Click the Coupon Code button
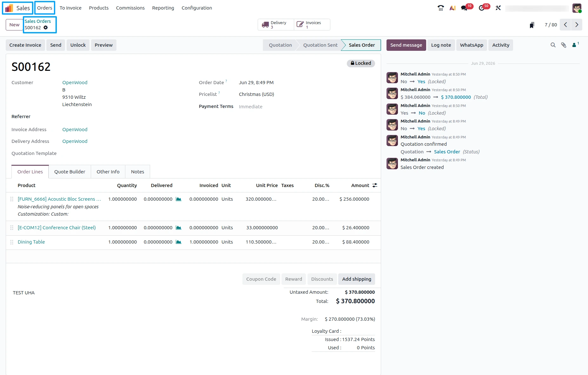This screenshot has width=588, height=375. 261,279
